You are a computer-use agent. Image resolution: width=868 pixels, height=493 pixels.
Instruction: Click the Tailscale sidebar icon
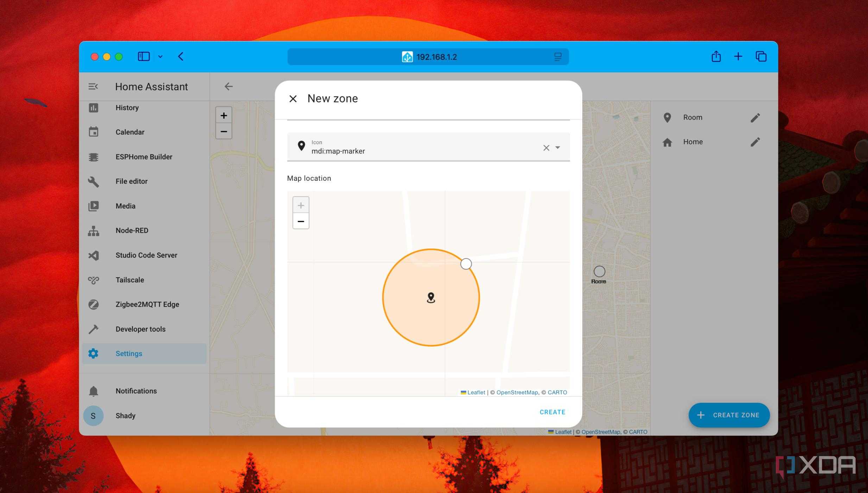point(93,280)
